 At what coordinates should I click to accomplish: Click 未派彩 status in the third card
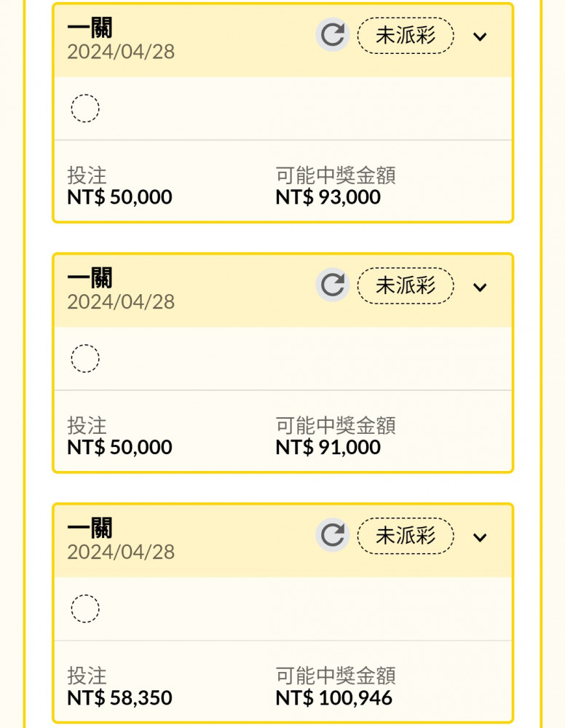pos(406,537)
